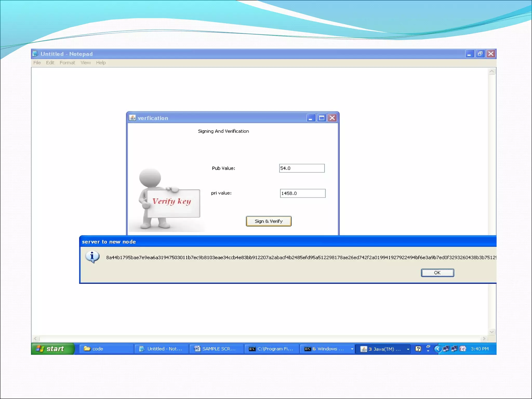Switch to SAMPLE SCR Word document taskbar item
This screenshot has width=532, height=399.
click(216, 349)
